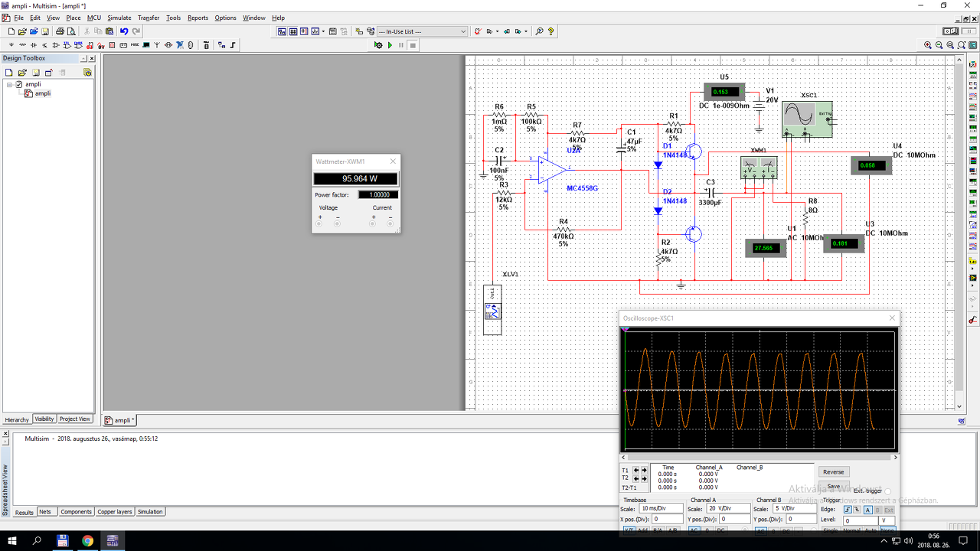
Task: Switch to the Components tab
Action: [76, 512]
